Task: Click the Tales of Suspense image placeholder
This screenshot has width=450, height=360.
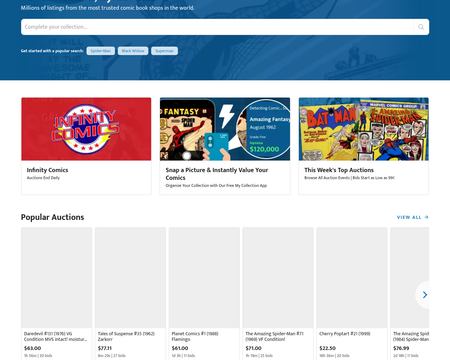Action: pyautogui.click(x=130, y=278)
